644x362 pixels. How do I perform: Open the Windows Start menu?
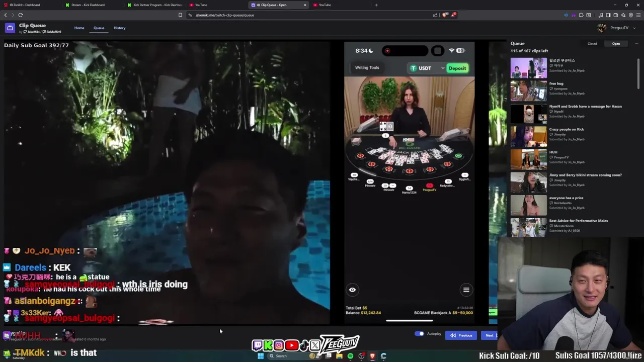coord(261,356)
